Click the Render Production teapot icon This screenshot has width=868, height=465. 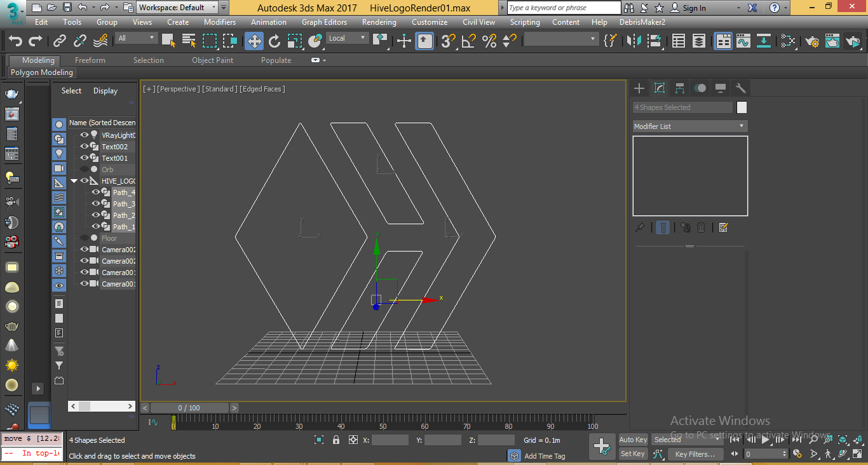pos(853,41)
